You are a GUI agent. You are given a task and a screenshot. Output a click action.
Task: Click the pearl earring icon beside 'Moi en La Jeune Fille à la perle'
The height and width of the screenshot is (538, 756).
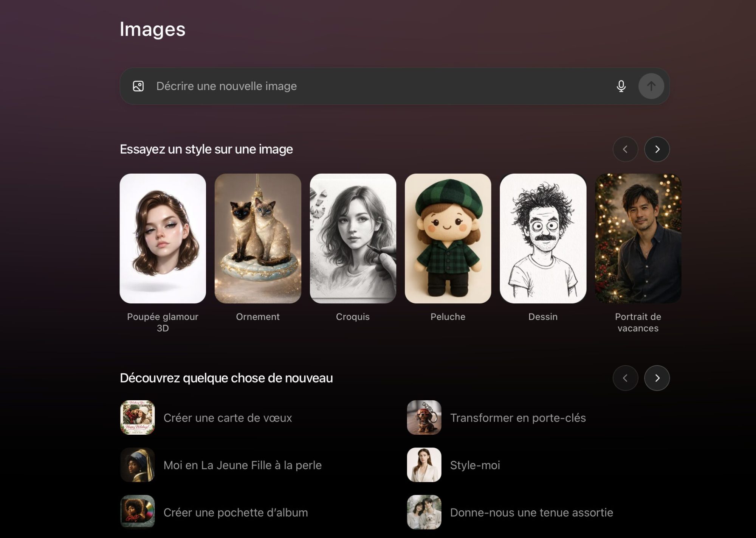coord(138,465)
